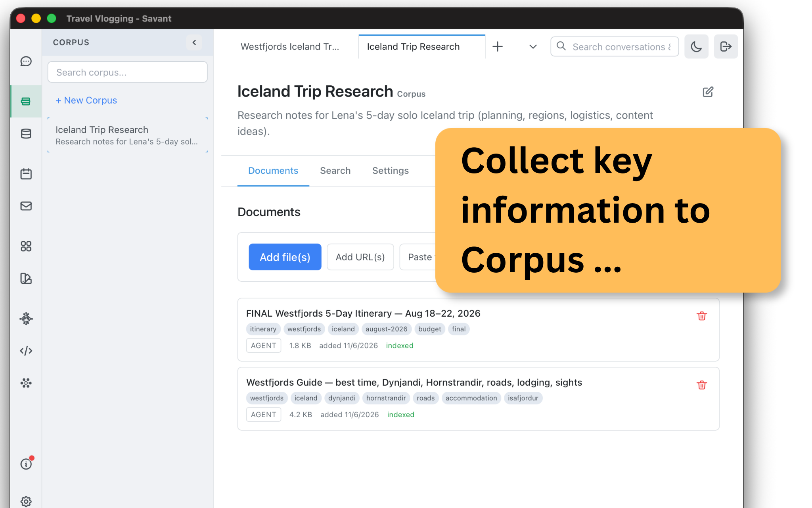This screenshot has width=812, height=508.
Task: Delete the Westfjords Guide document
Action: pyautogui.click(x=702, y=385)
